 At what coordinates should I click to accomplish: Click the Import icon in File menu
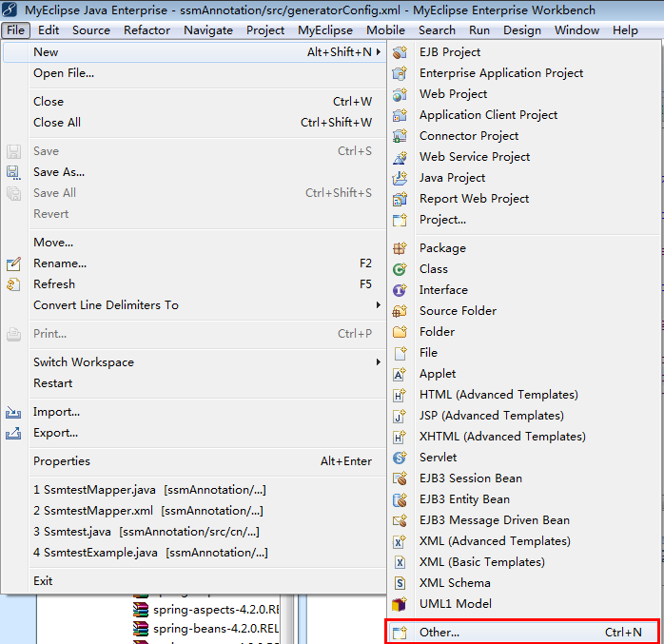coord(13,412)
